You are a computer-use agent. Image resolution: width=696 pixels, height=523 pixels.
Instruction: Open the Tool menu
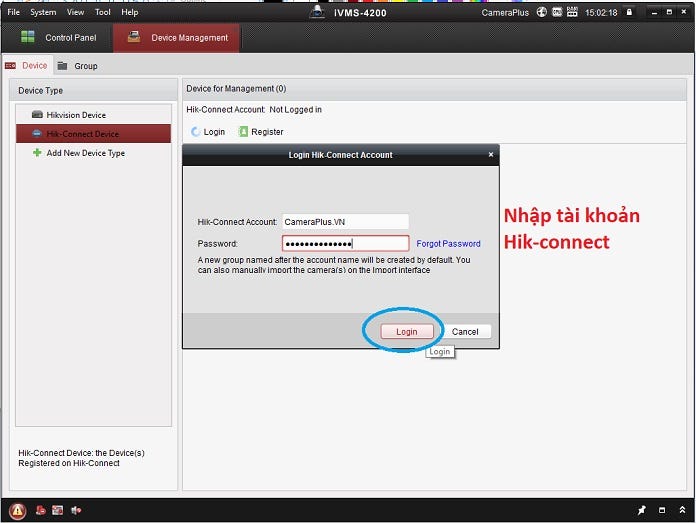[x=103, y=12]
